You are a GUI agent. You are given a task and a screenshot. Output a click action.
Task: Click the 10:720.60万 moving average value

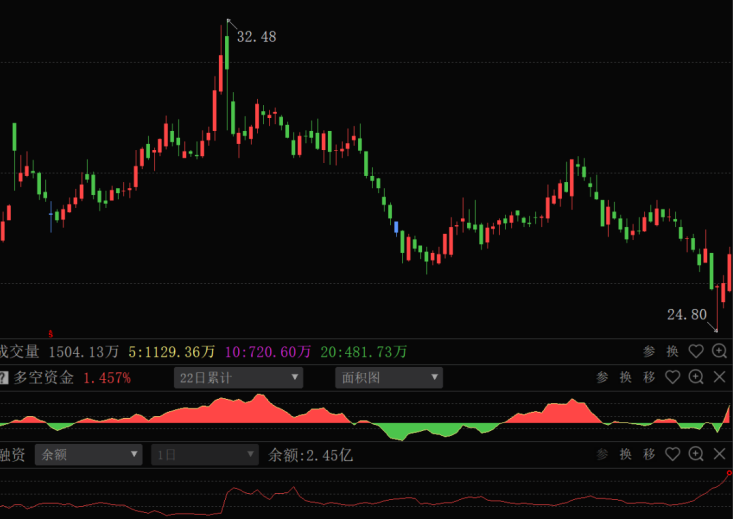(x=268, y=352)
